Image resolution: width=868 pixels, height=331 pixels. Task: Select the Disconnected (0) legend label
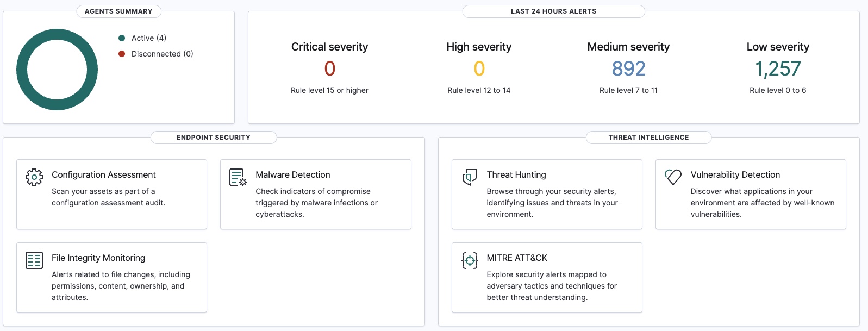[x=162, y=54]
